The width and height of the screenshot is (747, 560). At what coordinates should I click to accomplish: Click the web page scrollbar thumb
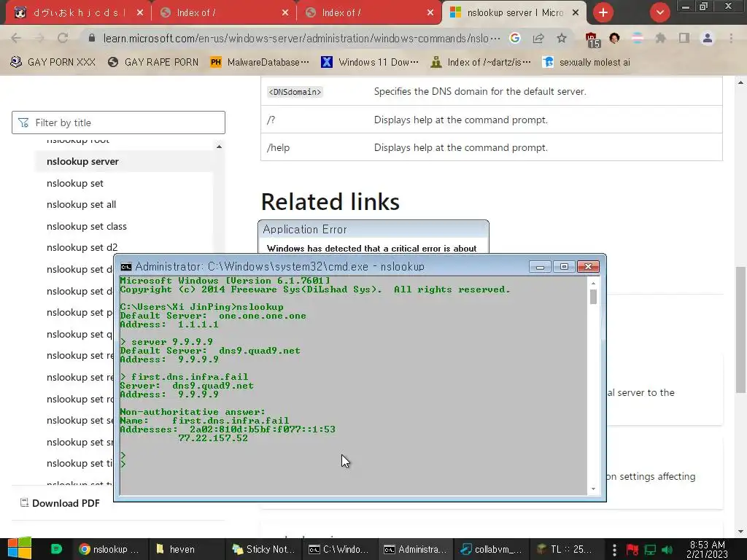coord(740,330)
